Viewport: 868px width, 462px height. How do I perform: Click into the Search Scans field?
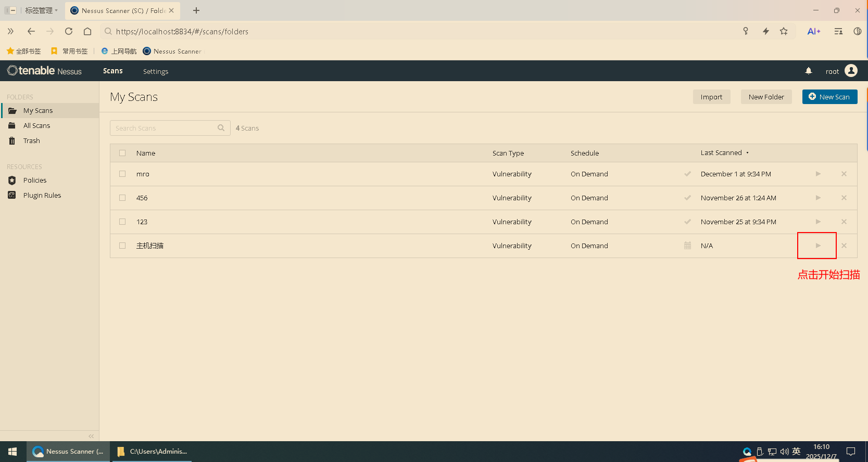pos(164,128)
